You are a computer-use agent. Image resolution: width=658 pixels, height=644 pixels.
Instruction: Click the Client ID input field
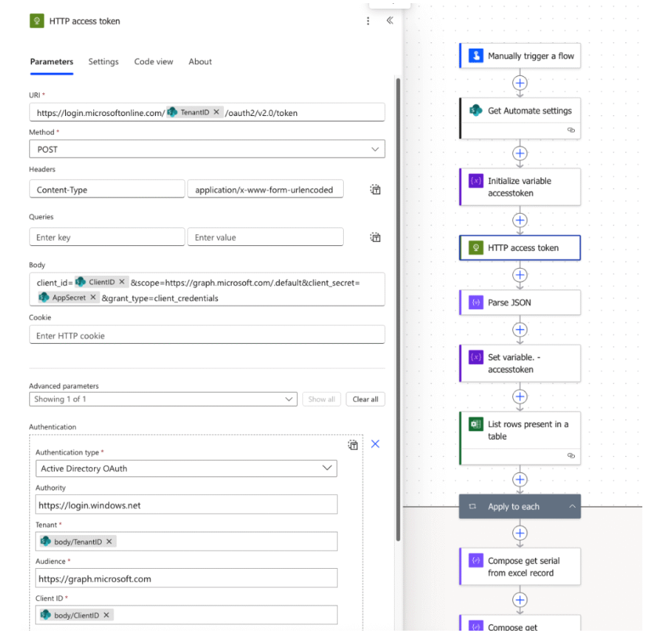pos(186,615)
